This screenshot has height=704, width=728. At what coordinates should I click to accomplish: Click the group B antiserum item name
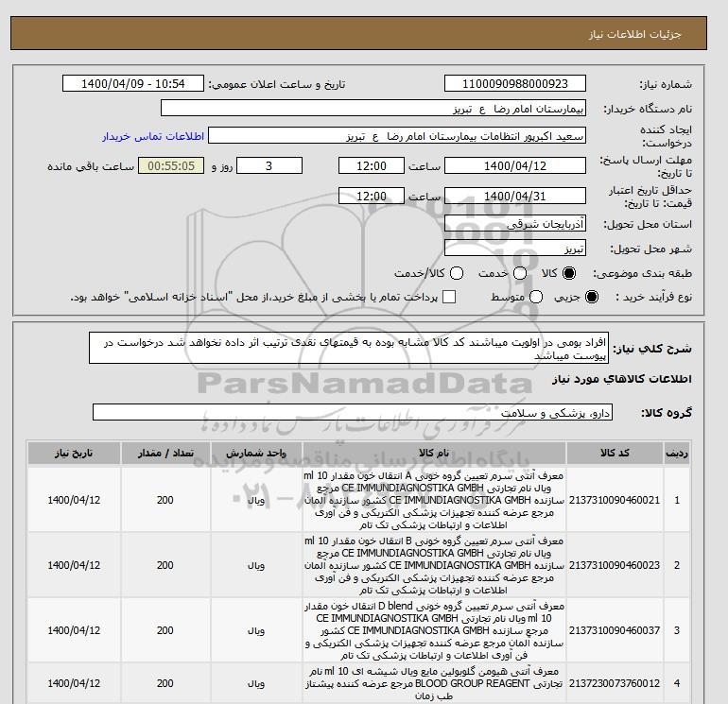click(x=434, y=565)
